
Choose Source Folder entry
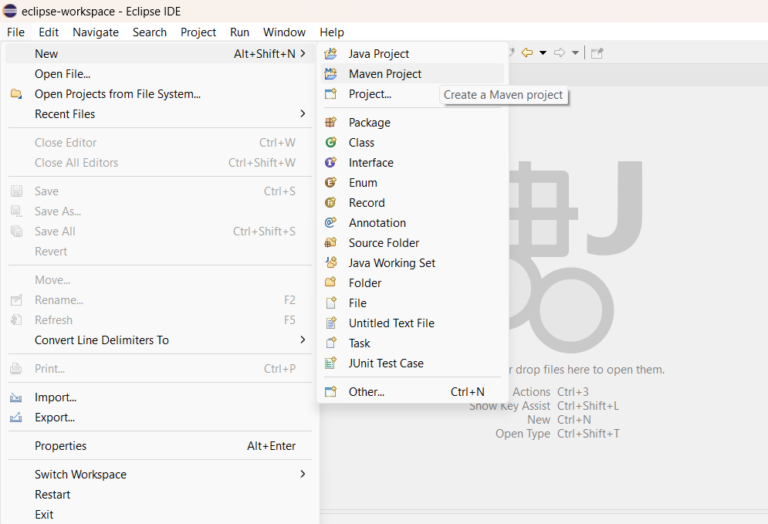pyautogui.click(x=412, y=242)
